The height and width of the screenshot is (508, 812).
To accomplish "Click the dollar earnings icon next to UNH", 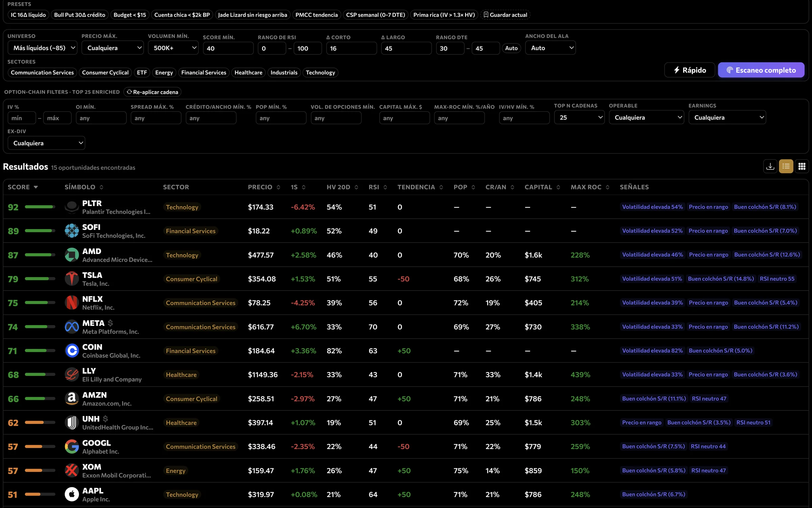I will [106, 419].
